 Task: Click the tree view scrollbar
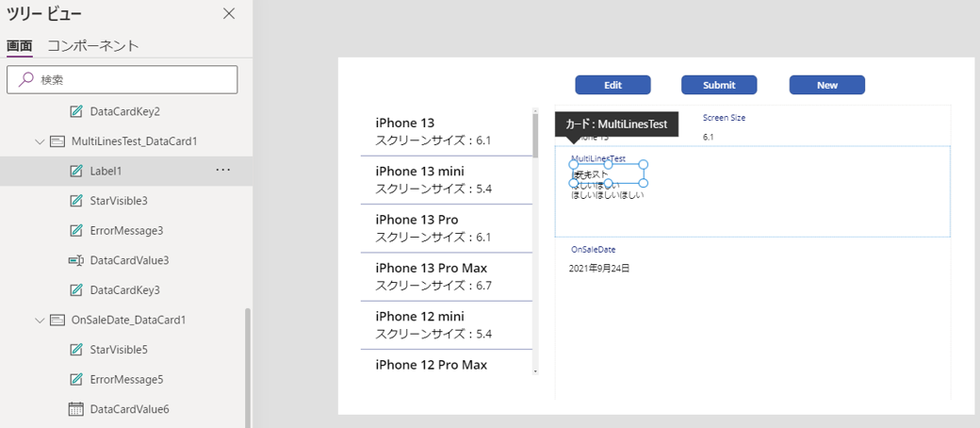[x=249, y=368]
